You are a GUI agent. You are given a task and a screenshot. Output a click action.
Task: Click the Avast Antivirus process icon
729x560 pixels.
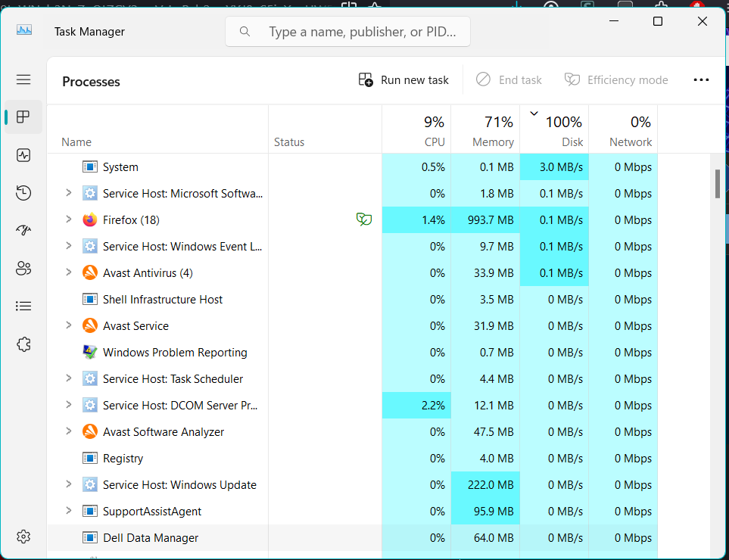[x=90, y=272]
